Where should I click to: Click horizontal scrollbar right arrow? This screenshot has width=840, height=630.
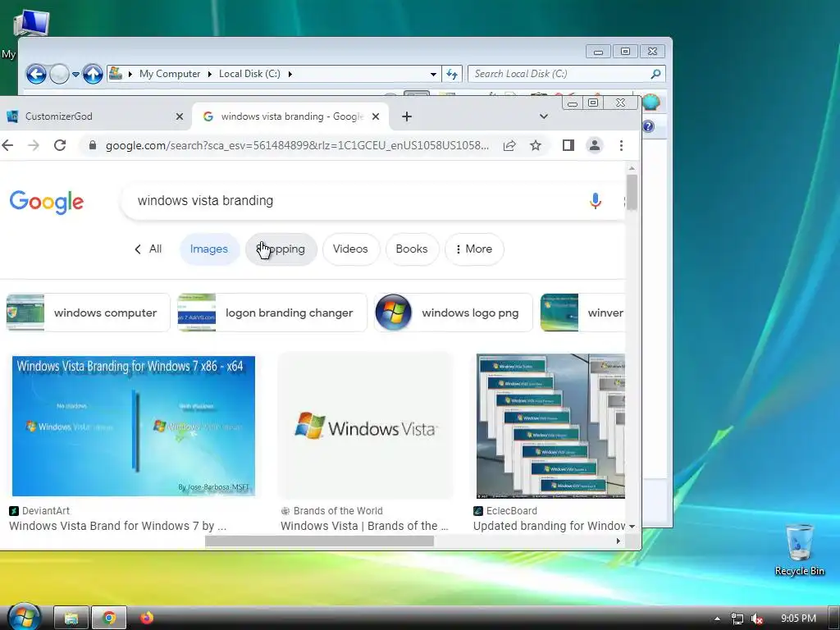pyautogui.click(x=619, y=541)
